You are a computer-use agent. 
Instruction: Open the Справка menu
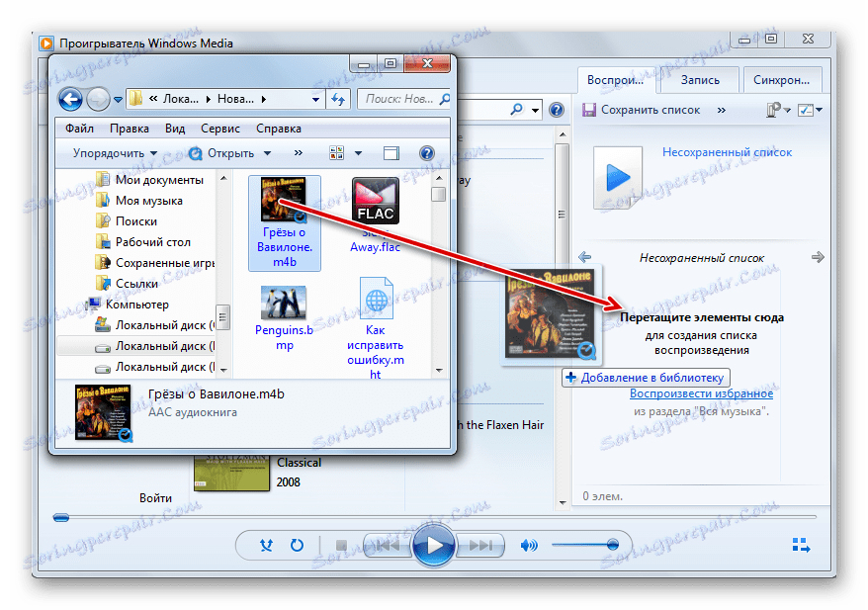click(279, 129)
